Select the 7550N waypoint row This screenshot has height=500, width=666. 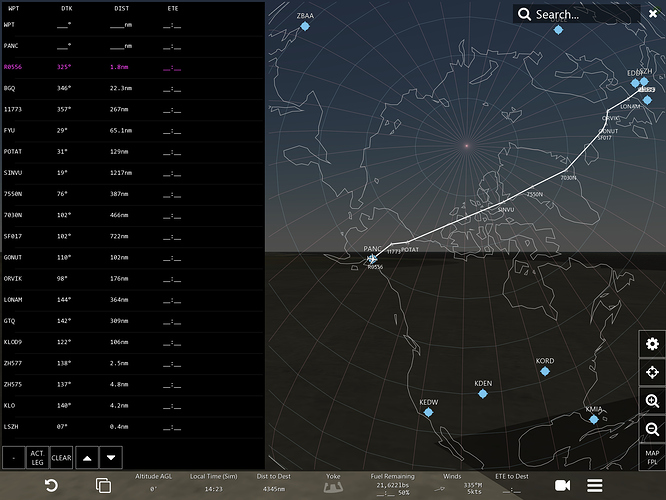pyautogui.click(x=133, y=194)
